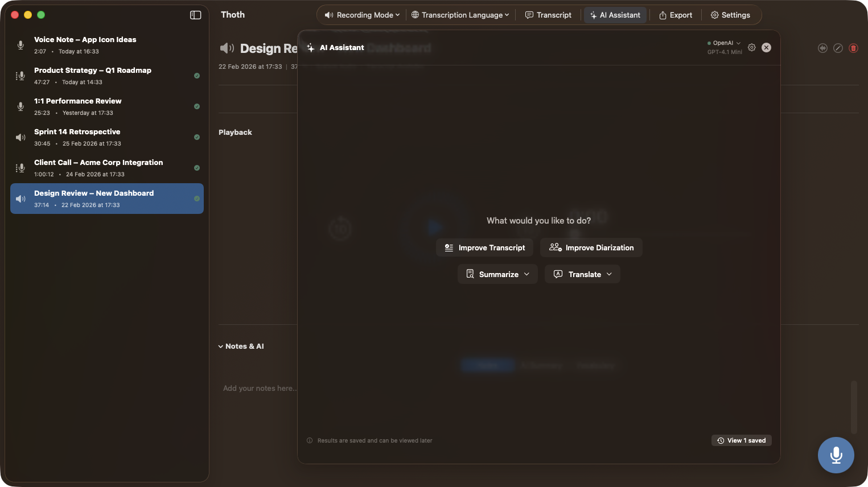The width and height of the screenshot is (868, 487).
Task: Click the microphone icon on Voice Note entry
Action: [21, 44]
